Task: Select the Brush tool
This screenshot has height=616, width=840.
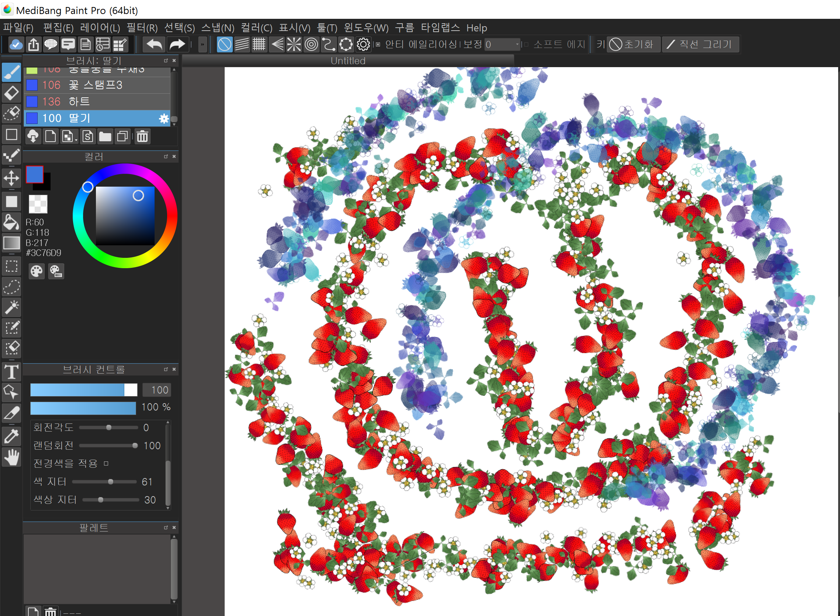Action: pos(11,72)
